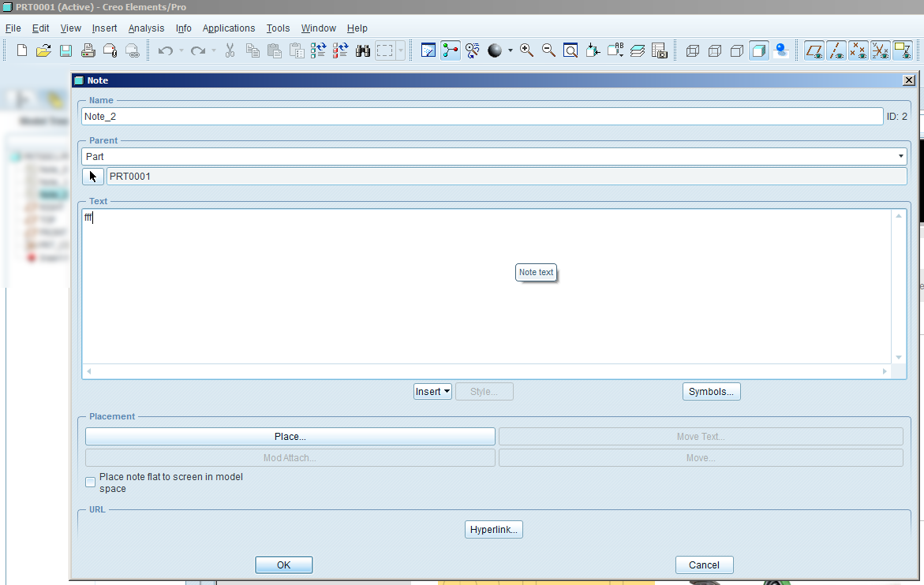Open an existing file via folder icon
Image resolution: width=924 pixels, height=585 pixels.
pyautogui.click(x=43, y=50)
